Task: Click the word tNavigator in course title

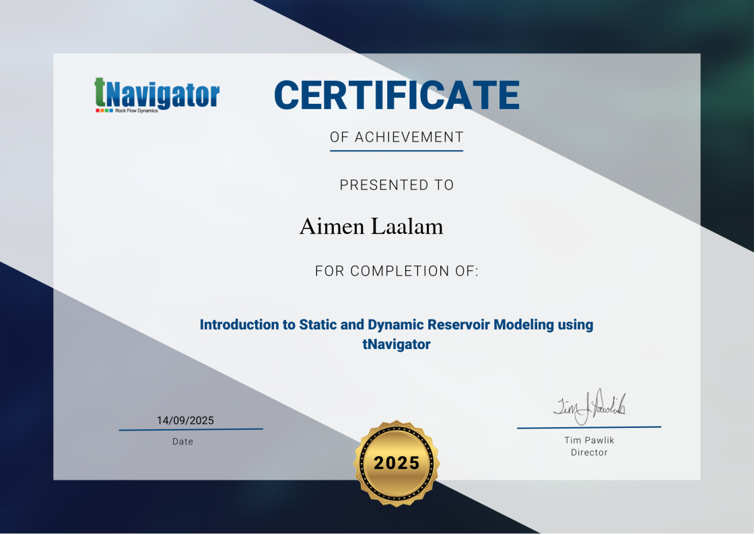Action: pyautogui.click(x=397, y=344)
